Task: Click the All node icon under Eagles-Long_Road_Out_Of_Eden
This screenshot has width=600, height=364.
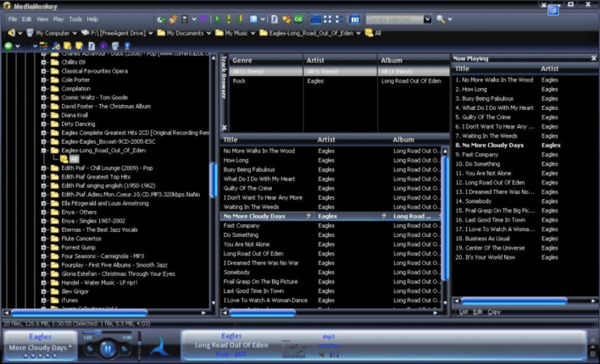Action: click(64, 159)
